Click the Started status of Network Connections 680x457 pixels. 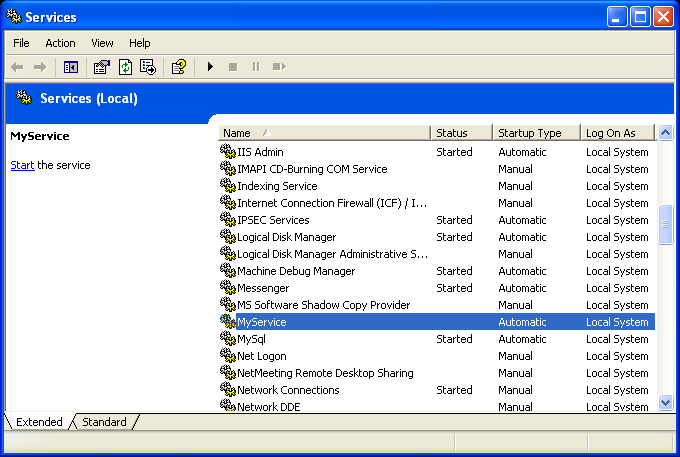tap(454, 390)
